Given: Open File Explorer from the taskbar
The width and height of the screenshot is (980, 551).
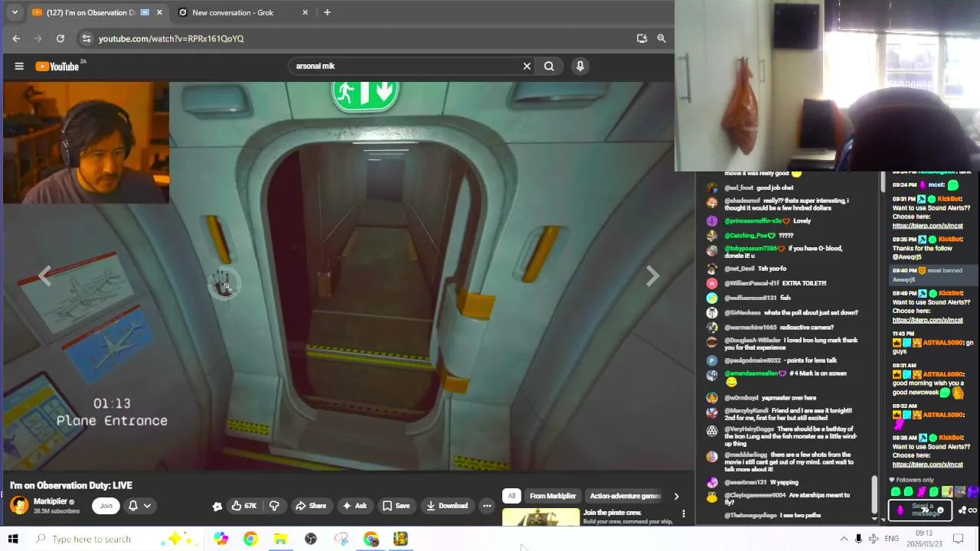Looking at the screenshot, I should pos(280,539).
